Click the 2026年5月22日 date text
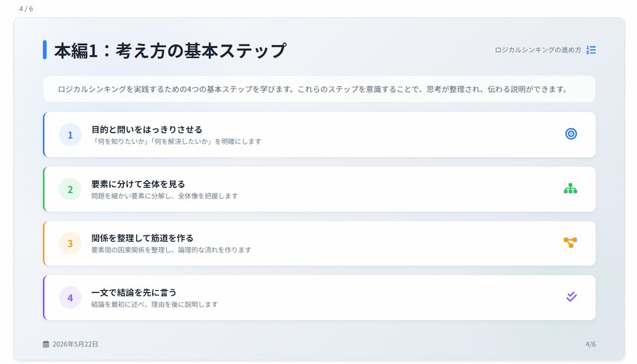Viewport: 637px width, 364px height. click(75, 344)
